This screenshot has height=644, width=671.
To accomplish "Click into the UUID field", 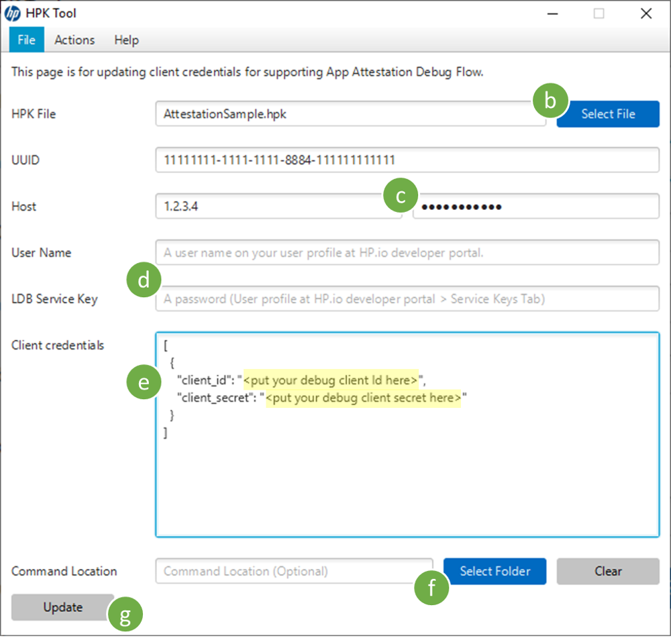I will tap(407, 160).
